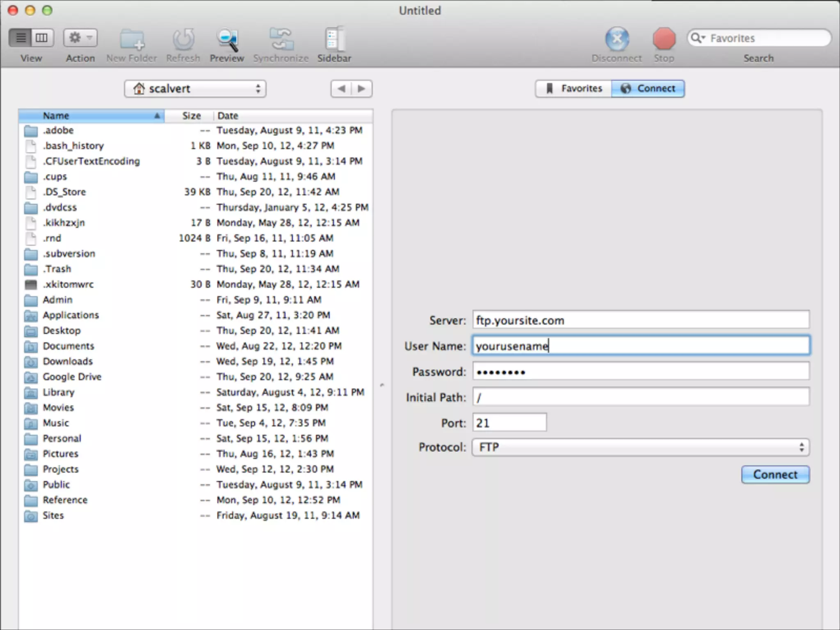Click the Disconnect globe icon
The width and height of the screenshot is (840, 630).
tap(616, 39)
